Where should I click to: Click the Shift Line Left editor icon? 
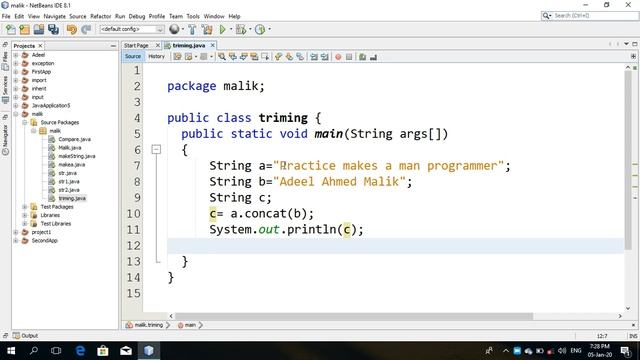click(x=314, y=57)
